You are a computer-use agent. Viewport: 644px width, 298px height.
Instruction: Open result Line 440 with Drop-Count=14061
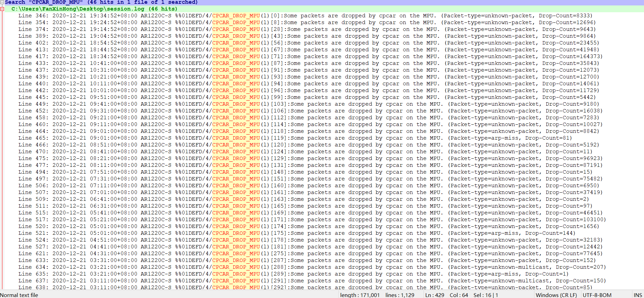pos(309,84)
